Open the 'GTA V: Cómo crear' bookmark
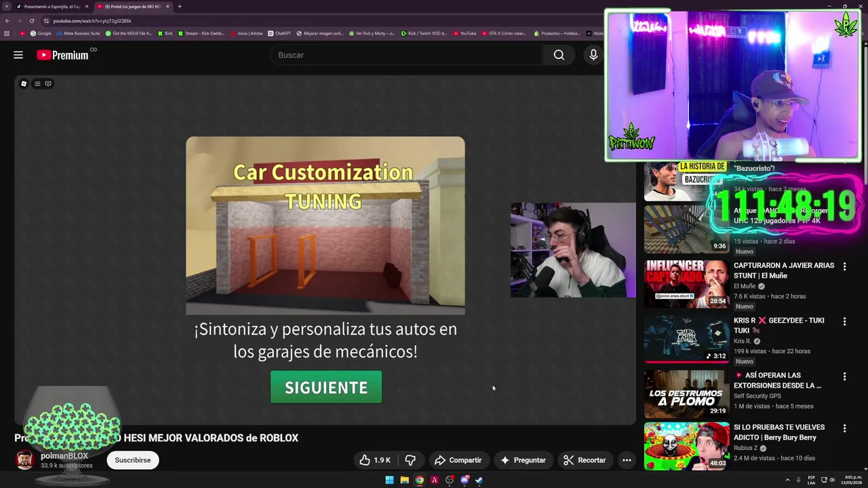 pyautogui.click(x=504, y=33)
